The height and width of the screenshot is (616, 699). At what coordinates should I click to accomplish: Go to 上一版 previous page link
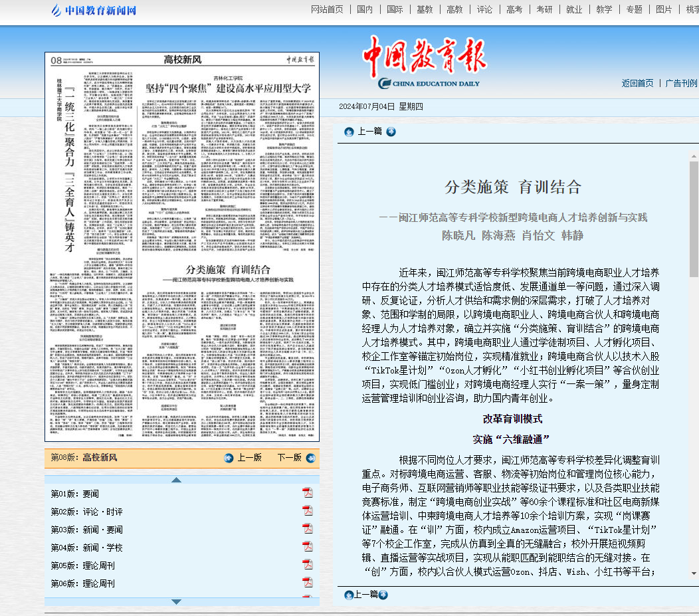[x=249, y=458]
